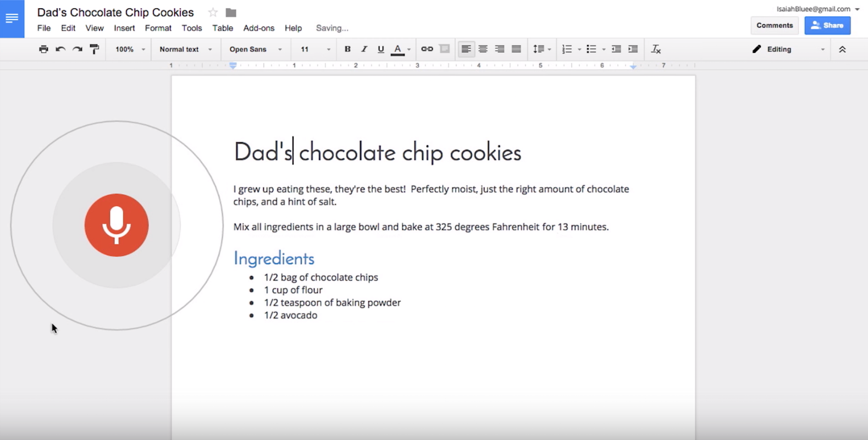
Task: Star the document title
Action: tap(213, 13)
